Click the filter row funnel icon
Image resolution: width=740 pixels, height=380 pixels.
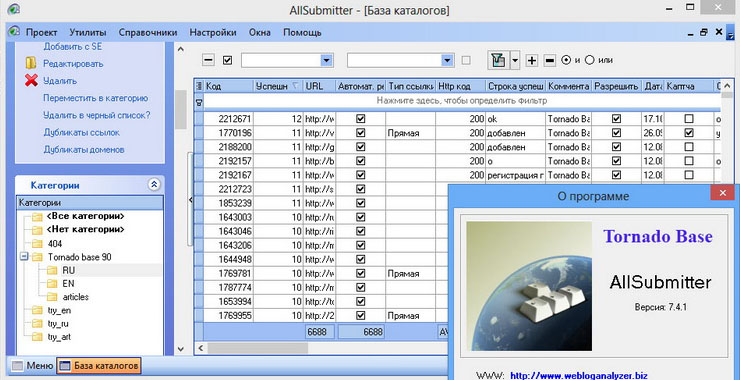pyautogui.click(x=199, y=101)
